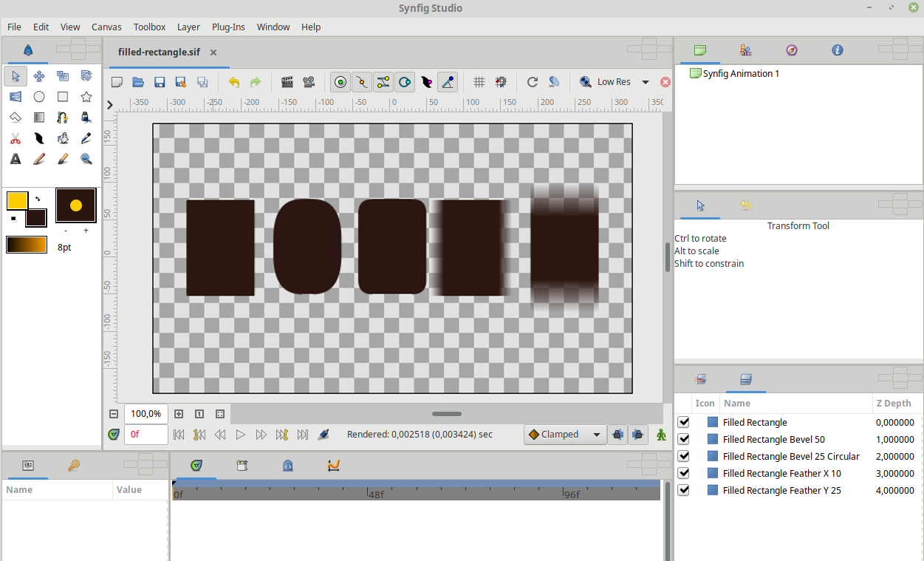Select the Width tool

(39, 137)
